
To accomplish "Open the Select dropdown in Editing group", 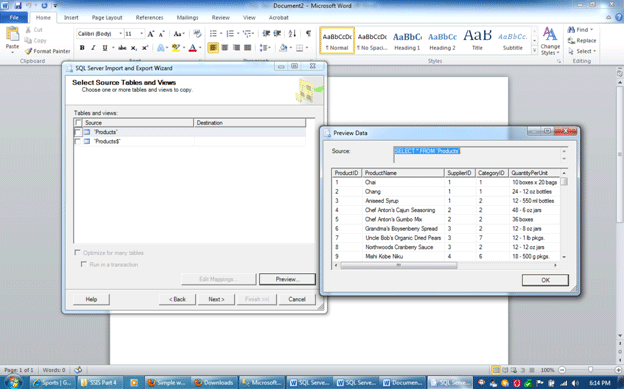I will (583, 51).
